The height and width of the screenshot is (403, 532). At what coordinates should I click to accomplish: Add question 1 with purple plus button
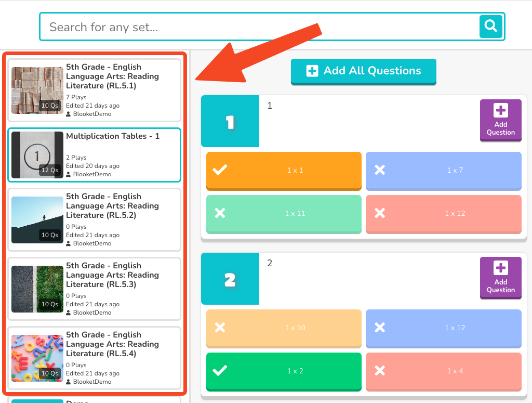click(500, 120)
